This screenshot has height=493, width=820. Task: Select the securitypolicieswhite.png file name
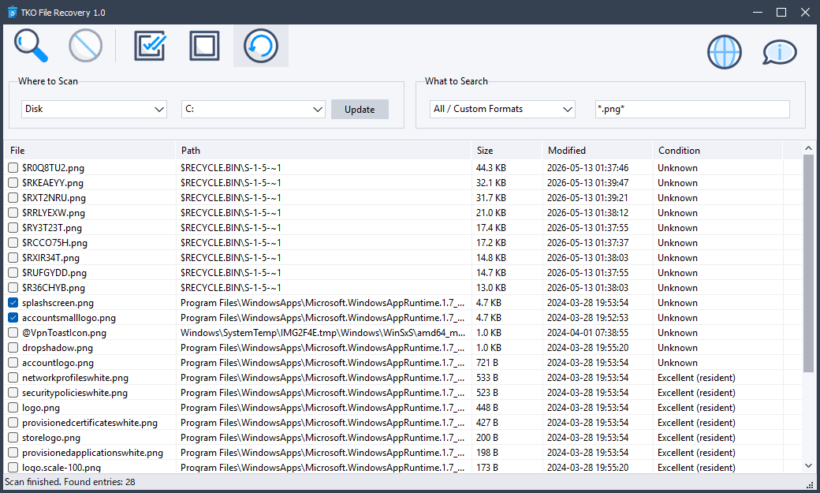click(75, 393)
